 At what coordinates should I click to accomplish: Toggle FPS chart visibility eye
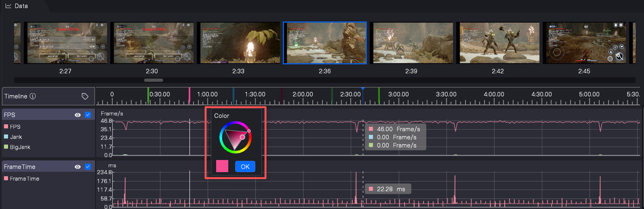[x=78, y=115]
